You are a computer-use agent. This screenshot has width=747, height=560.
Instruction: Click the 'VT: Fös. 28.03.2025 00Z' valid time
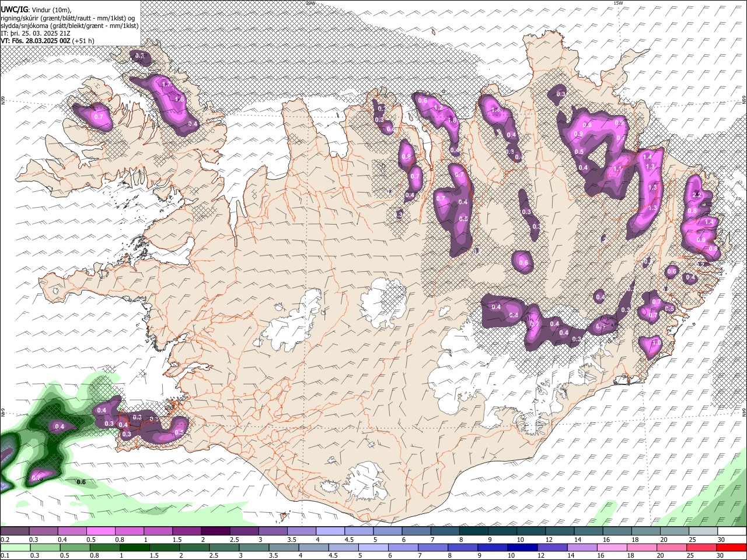tap(36, 41)
